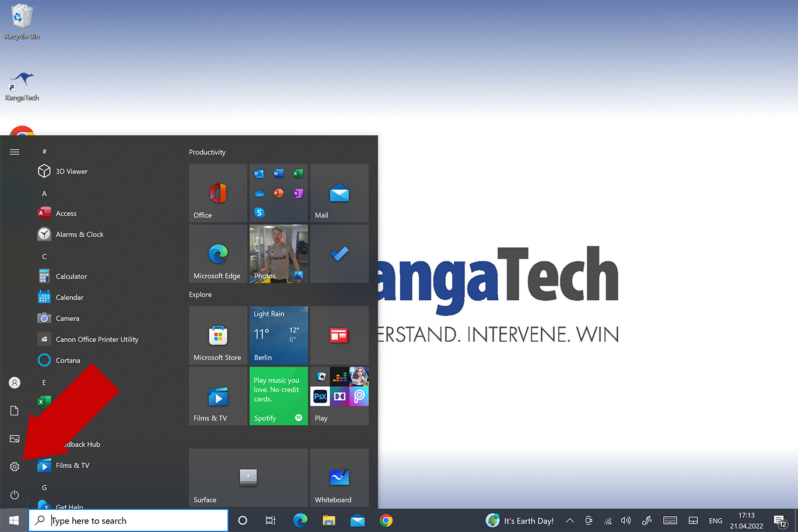This screenshot has height=532, width=798.
Task: Open Task View on taskbar
Action: pos(271,520)
